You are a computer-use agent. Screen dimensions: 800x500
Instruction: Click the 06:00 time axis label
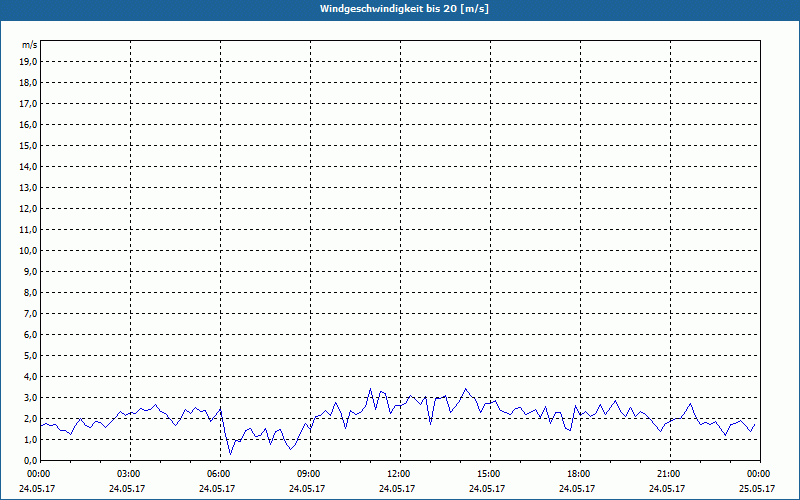pyautogui.click(x=219, y=474)
